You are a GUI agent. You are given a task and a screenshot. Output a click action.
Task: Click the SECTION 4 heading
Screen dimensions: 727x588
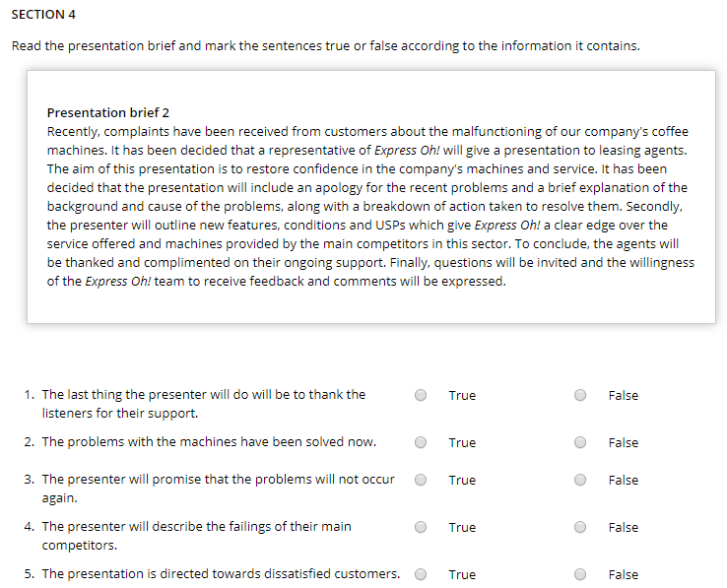43,14
